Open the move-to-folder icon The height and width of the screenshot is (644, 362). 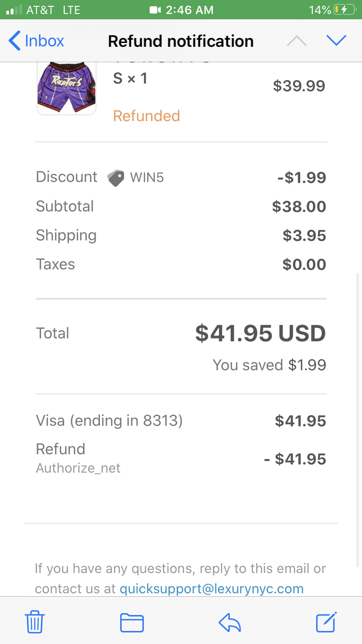[x=132, y=622]
